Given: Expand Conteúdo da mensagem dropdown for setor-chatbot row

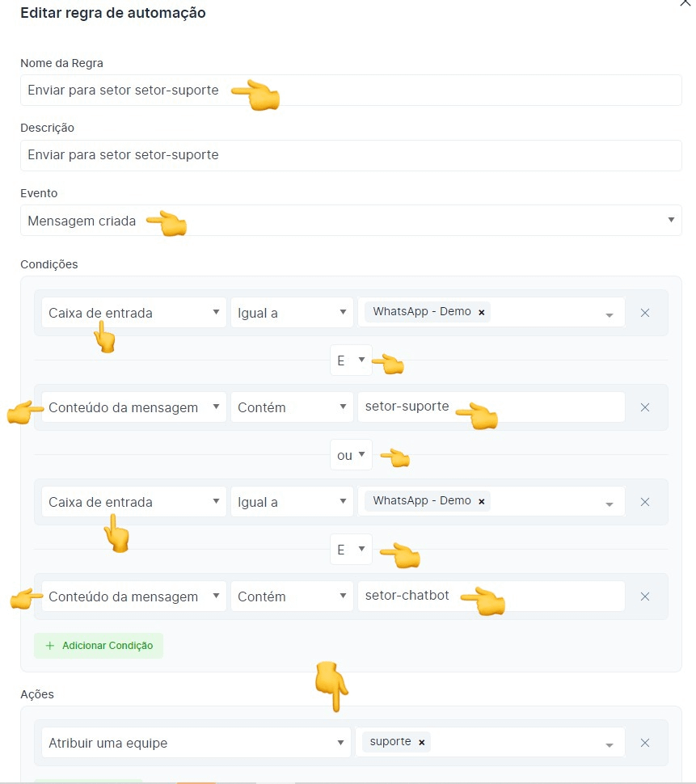Looking at the screenshot, I should [133, 596].
